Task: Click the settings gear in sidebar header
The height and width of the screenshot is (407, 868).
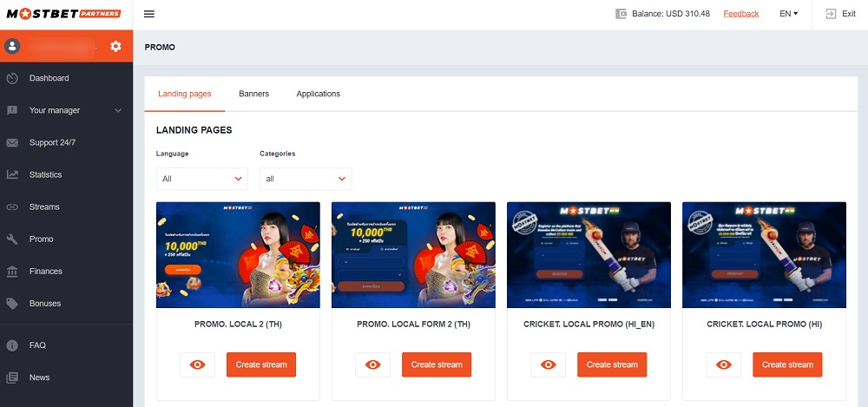Action: pos(115,46)
